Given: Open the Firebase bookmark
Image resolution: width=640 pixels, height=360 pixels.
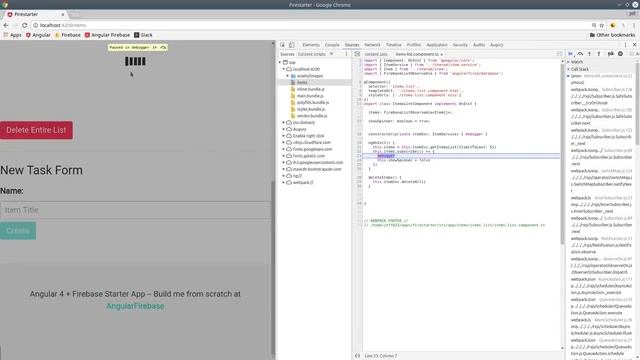Looking at the screenshot, I should point(68,35).
